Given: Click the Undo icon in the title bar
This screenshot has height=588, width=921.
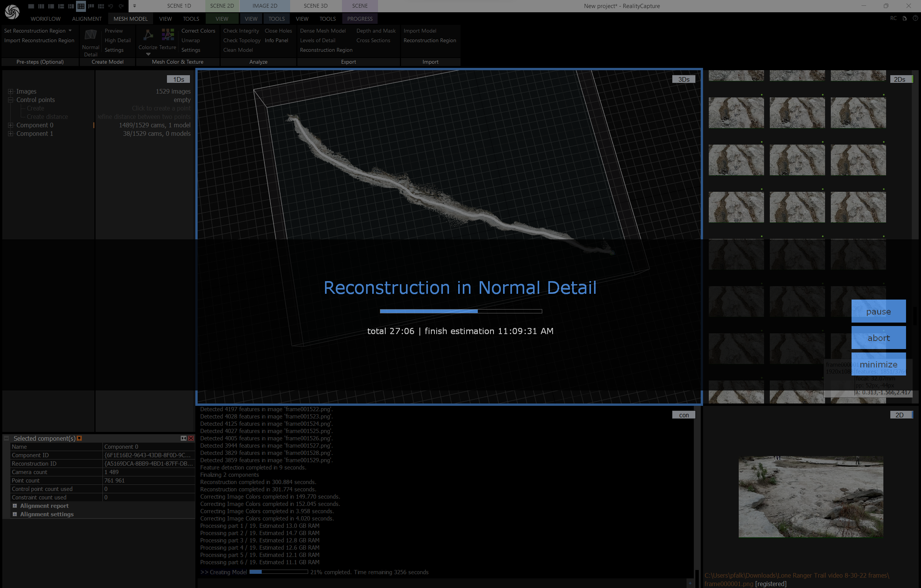Looking at the screenshot, I should click(111, 6).
